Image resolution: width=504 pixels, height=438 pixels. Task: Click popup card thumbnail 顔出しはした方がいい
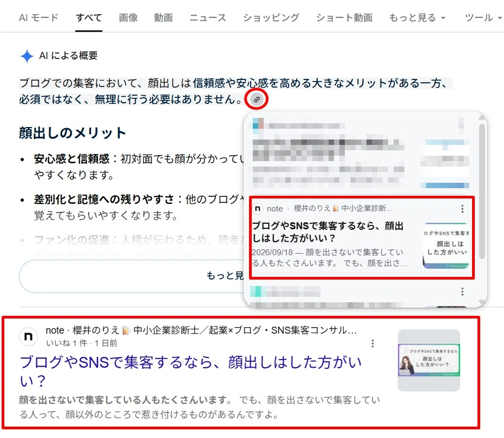pos(446,245)
